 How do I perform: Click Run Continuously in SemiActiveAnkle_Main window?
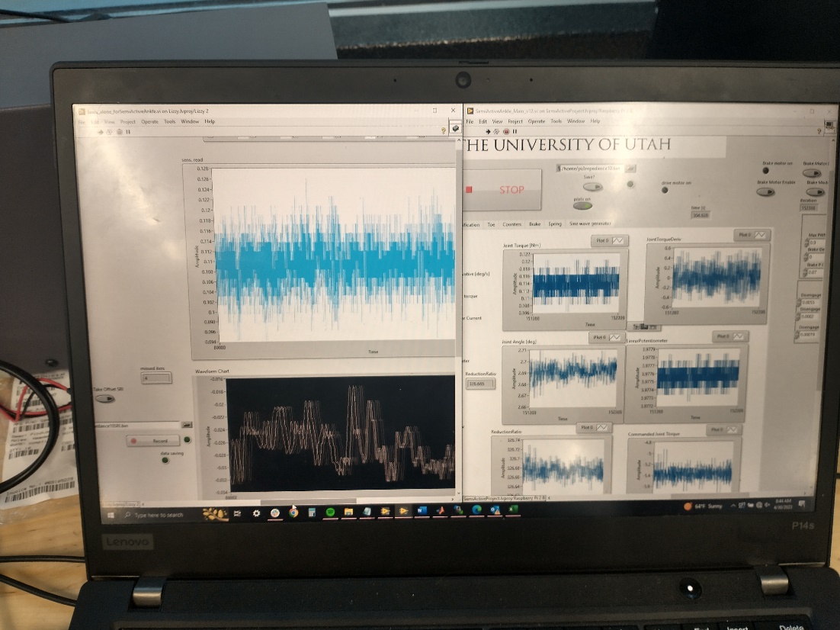click(496, 131)
